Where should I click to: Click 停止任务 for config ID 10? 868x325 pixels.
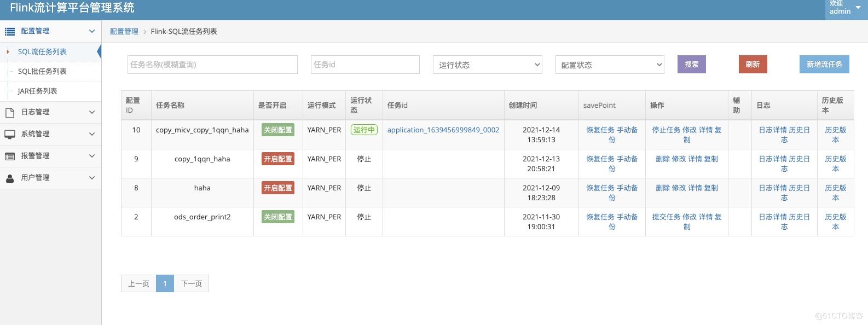coord(666,130)
